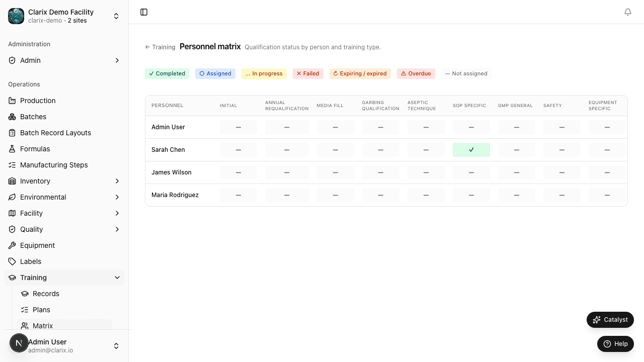This screenshot has width=644, height=362.
Task: Click the Labels tag icon
Action: 12,261
